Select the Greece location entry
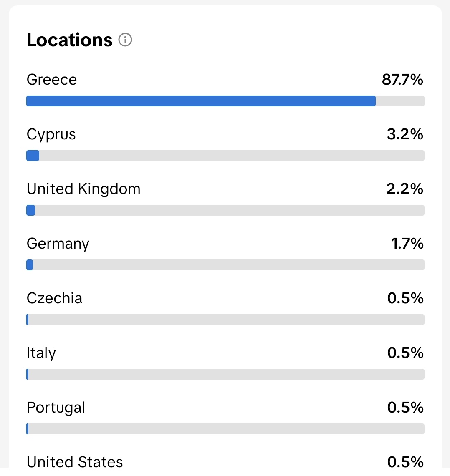This screenshot has height=476, width=450. coord(51,79)
